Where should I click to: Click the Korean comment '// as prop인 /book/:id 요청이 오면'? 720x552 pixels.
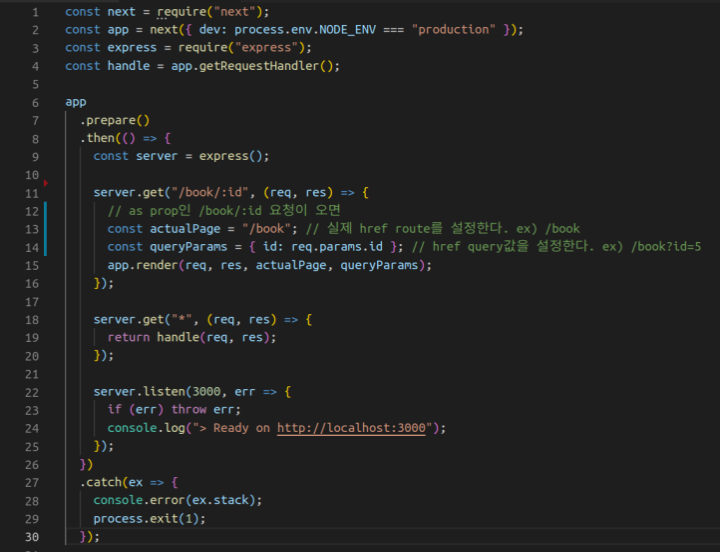pos(224,210)
